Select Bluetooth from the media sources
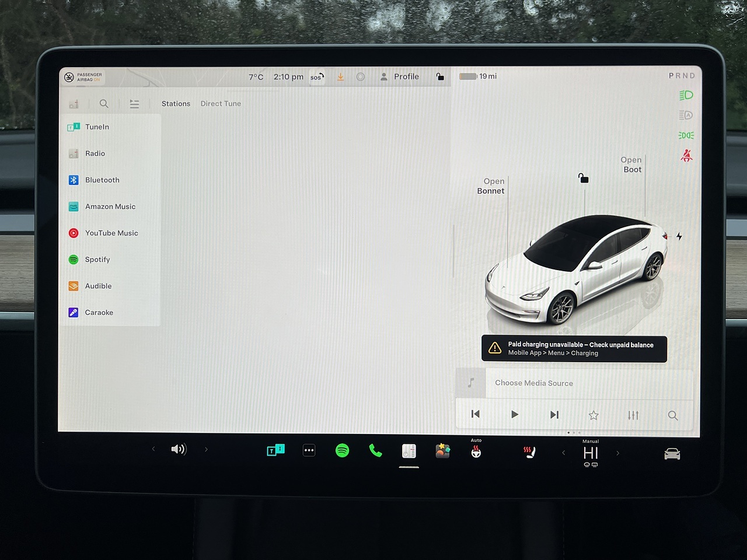The image size is (747, 560). tap(102, 180)
